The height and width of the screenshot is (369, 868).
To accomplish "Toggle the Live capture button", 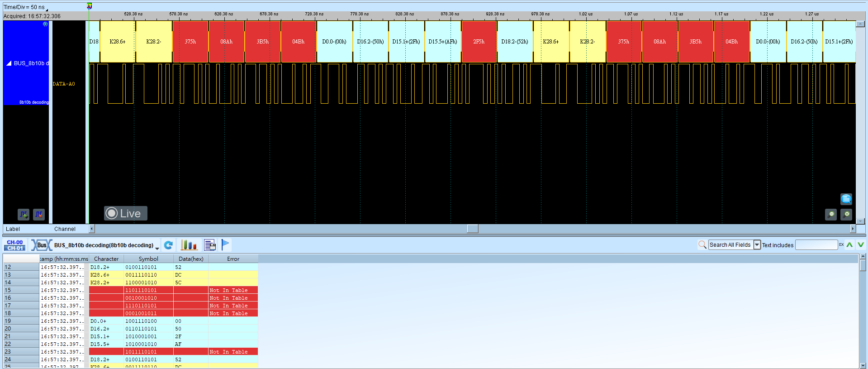I will coord(126,213).
